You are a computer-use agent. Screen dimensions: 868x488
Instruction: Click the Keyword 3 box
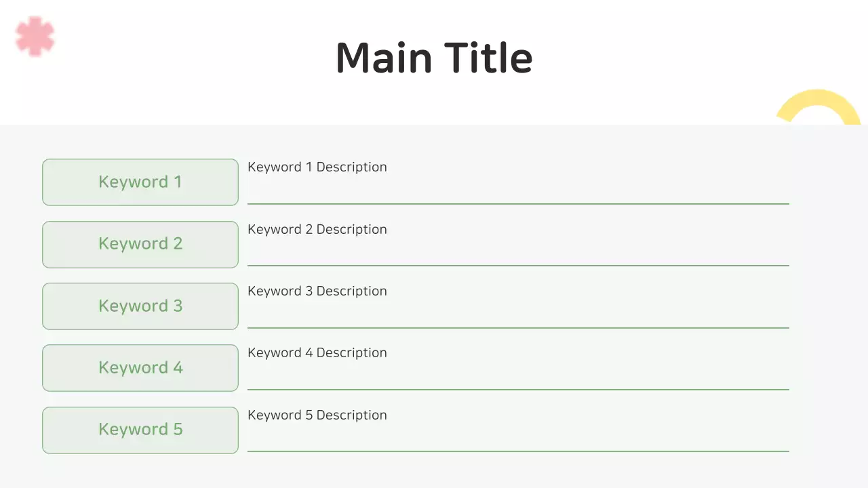tap(140, 306)
